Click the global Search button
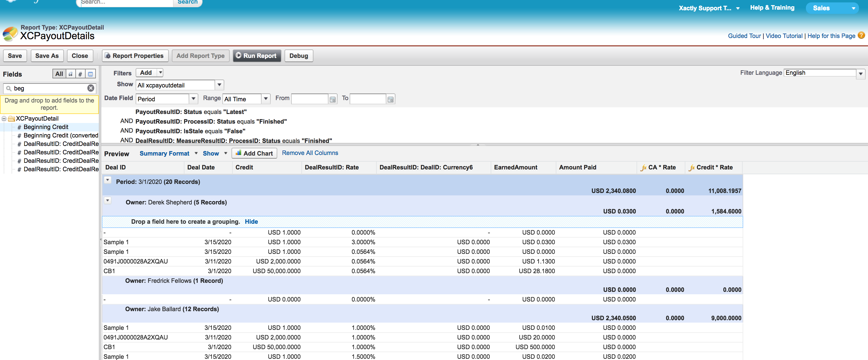The image size is (868, 360). [187, 2]
